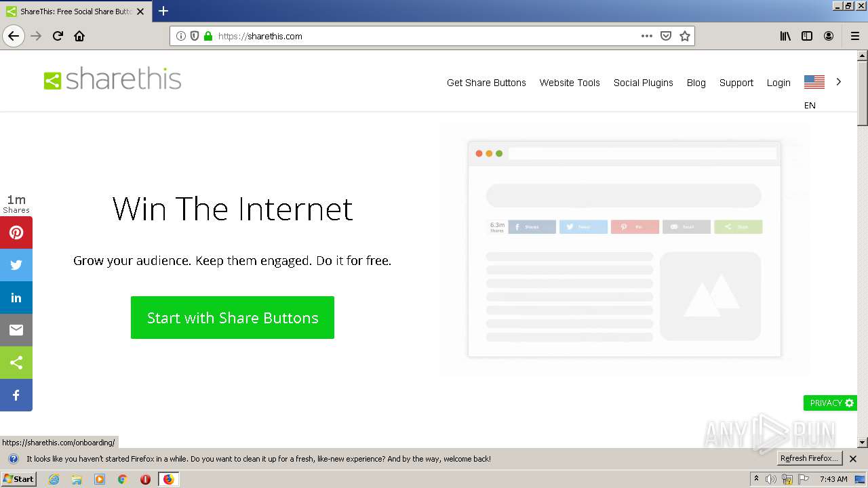Share the page by email

click(x=16, y=330)
